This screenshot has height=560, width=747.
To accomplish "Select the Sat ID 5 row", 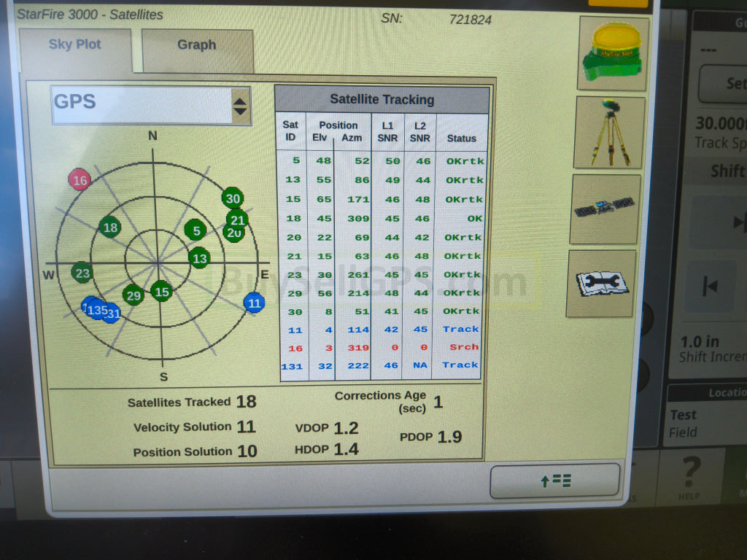I will (382, 161).
